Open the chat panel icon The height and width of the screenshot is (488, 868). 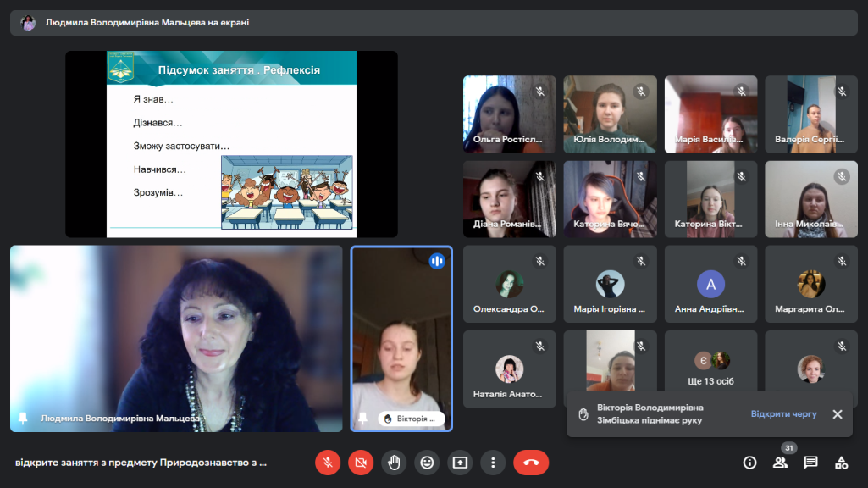pyautogui.click(x=811, y=463)
